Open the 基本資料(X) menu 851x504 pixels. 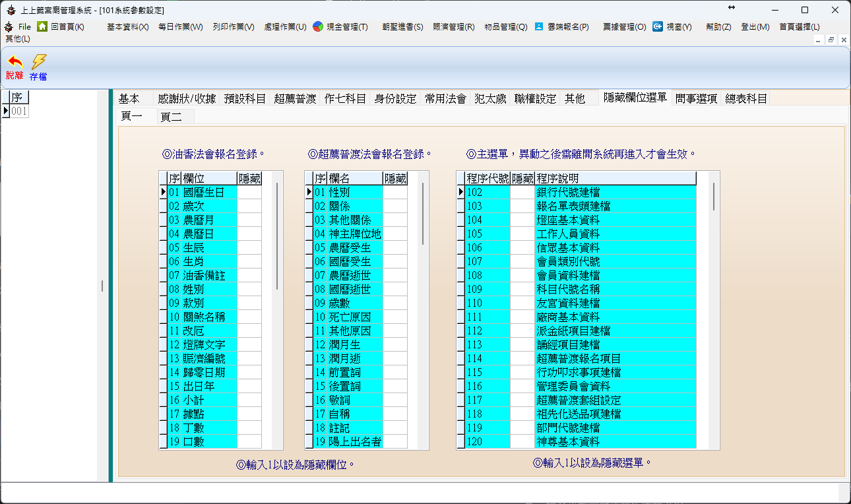point(127,27)
